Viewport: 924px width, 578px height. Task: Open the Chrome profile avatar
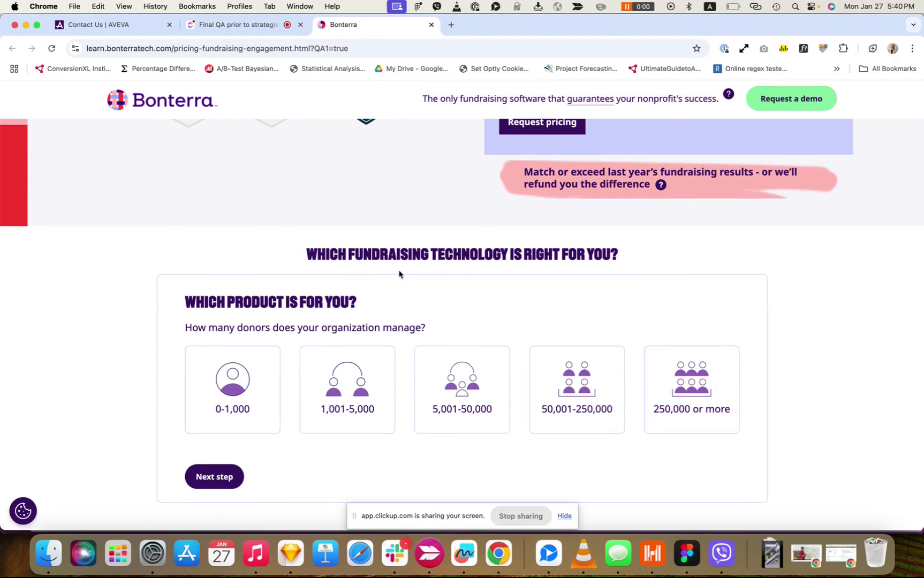pos(892,48)
